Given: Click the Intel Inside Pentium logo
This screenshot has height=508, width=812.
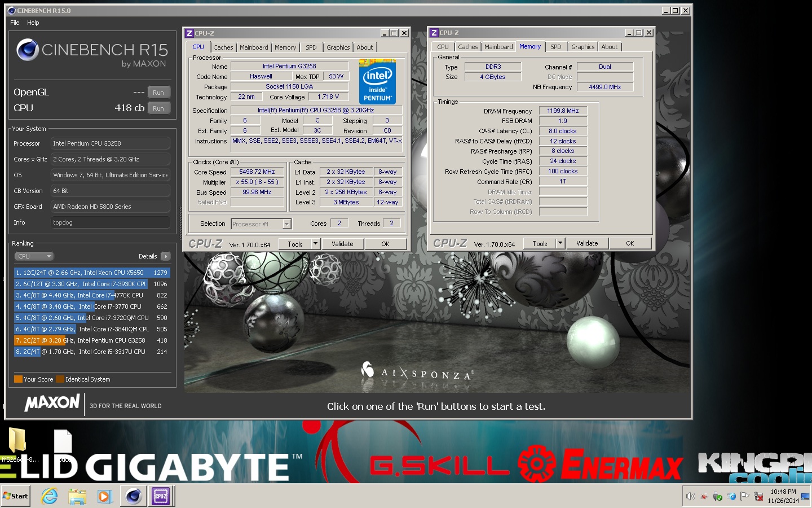Looking at the screenshot, I should point(377,81).
